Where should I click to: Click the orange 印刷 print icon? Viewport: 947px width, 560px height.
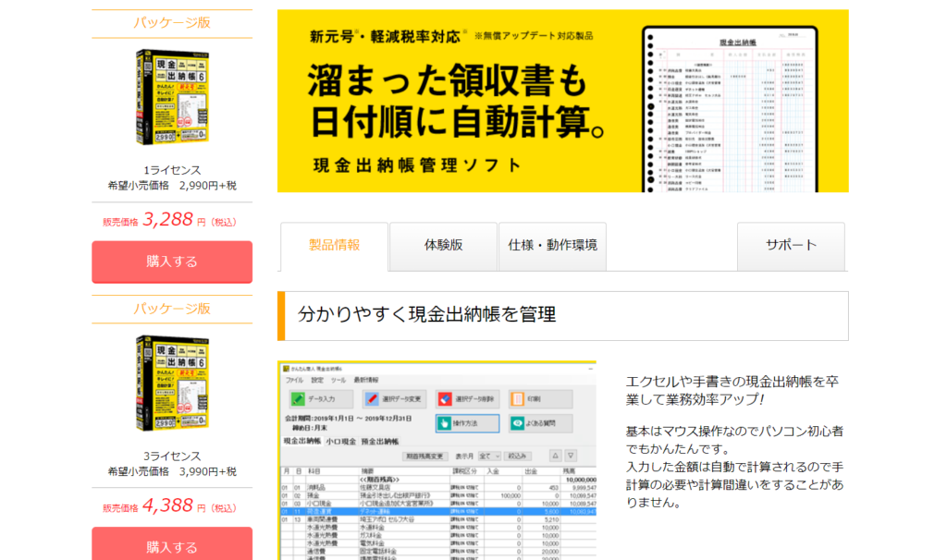point(518,399)
